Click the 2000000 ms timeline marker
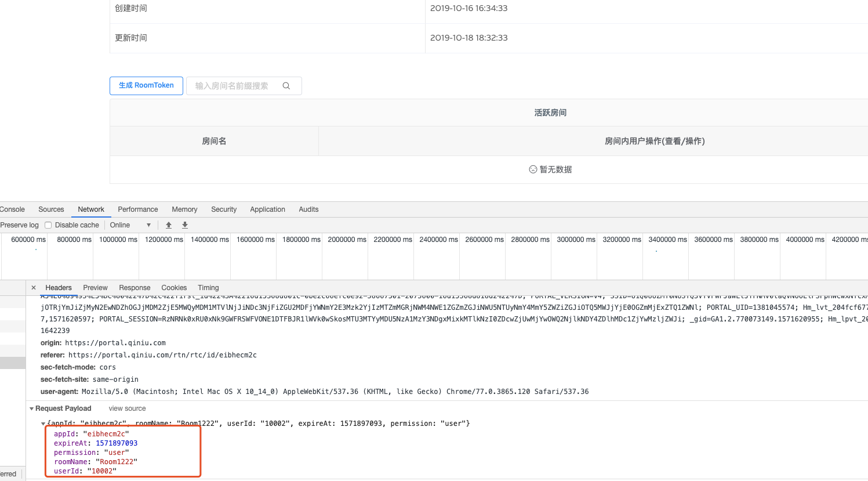This screenshot has height=481, width=868. tap(347, 240)
